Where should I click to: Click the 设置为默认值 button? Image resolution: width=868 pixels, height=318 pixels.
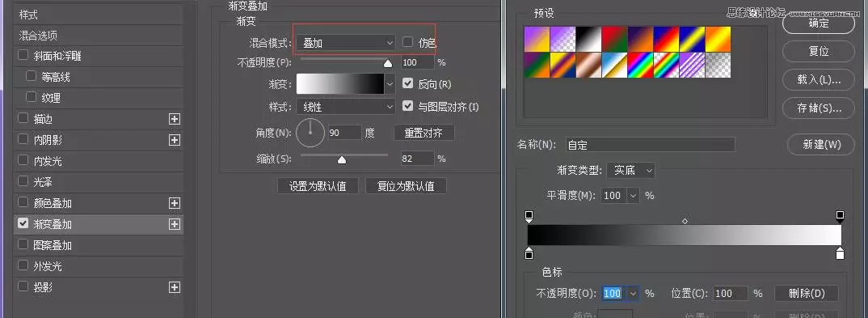(318, 186)
